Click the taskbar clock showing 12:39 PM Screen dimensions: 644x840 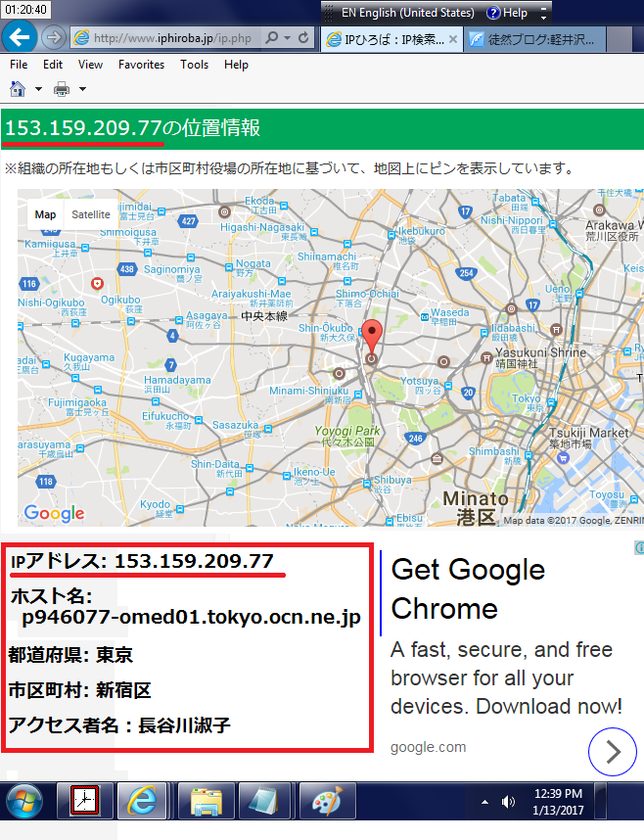(x=558, y=802)
